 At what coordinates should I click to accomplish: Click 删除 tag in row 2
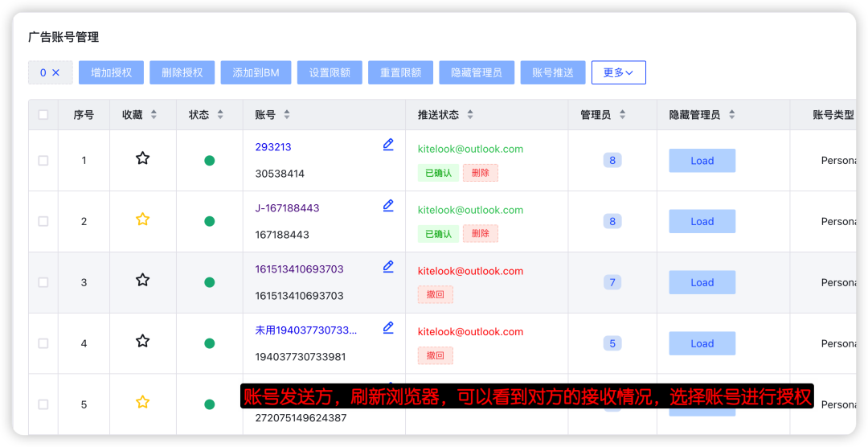pos(481,234)
